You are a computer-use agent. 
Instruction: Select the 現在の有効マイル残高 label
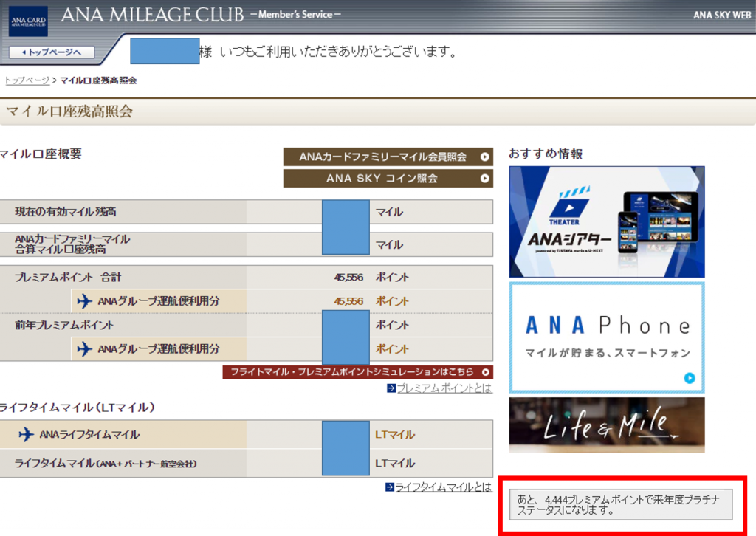click(x=66, y=212)
